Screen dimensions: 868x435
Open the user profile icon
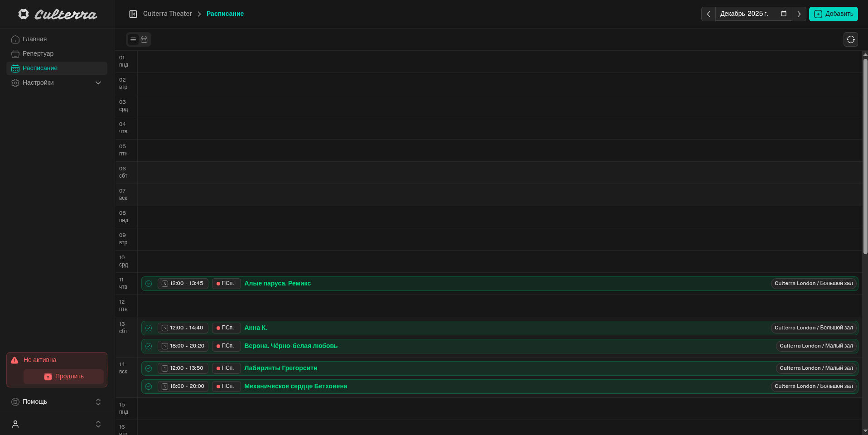(x=15, y=424)
